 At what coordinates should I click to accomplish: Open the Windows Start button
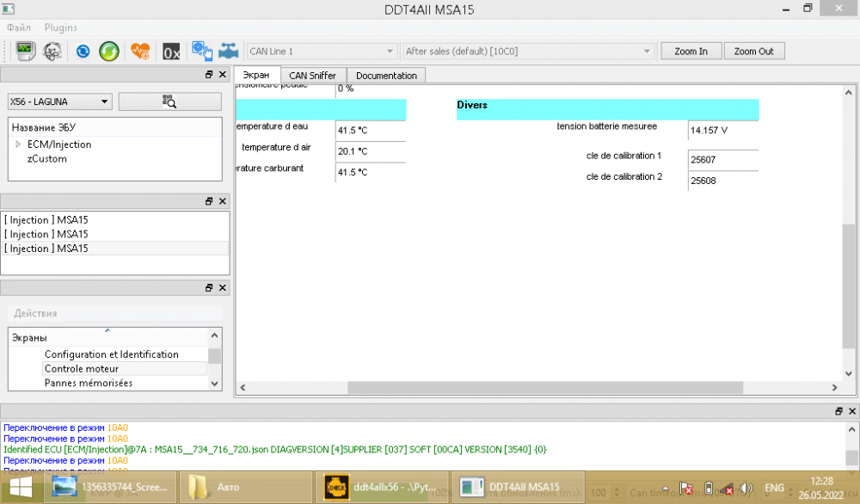point(21,487)
